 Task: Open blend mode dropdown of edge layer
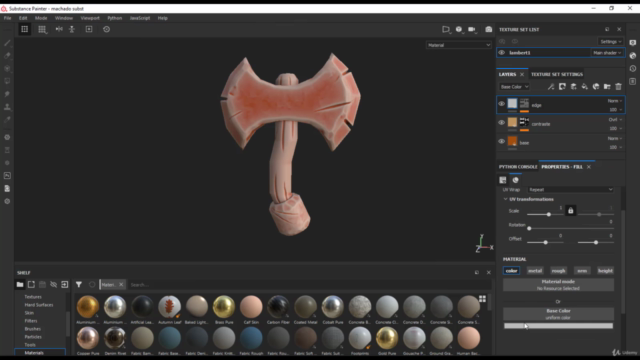pyautogui.click(x=615, y=101)
